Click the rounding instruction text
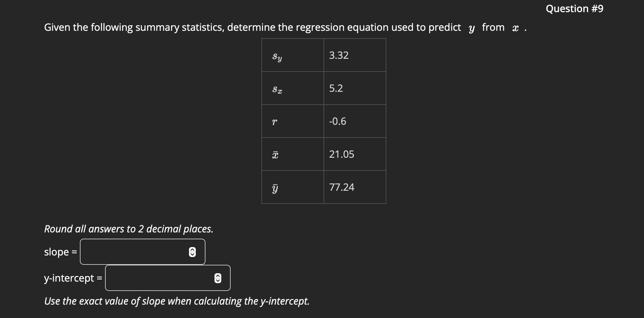This screenshot has width=644, height=318. [x=128, y=229]
